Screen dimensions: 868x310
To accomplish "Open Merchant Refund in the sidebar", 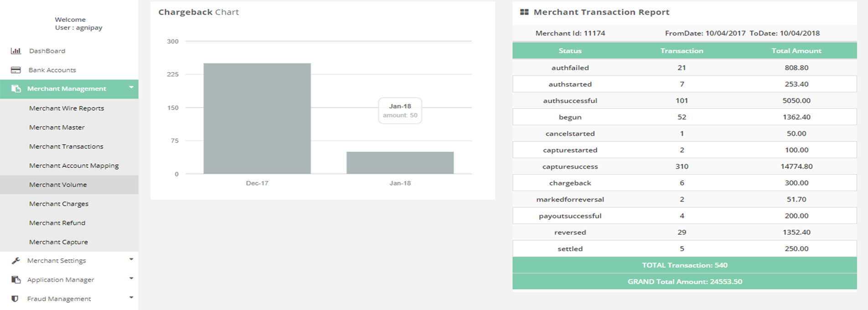I will (x=57, y=223).
